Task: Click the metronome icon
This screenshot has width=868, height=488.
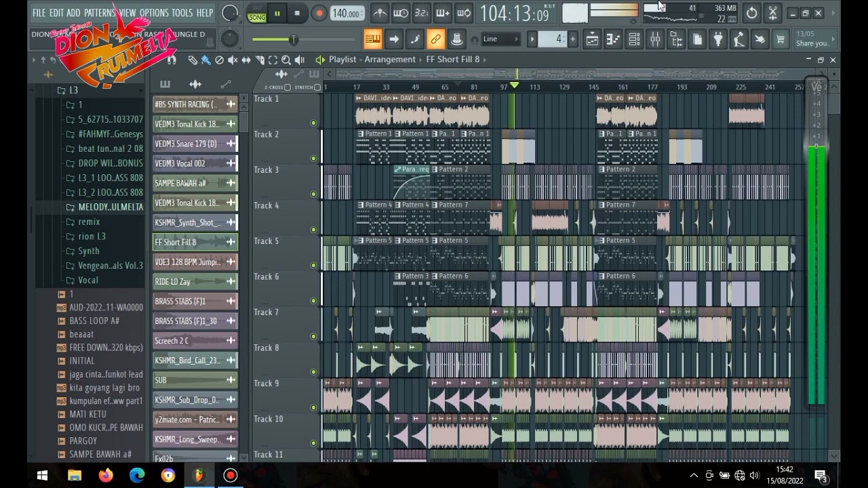Action: pos(380,13)
